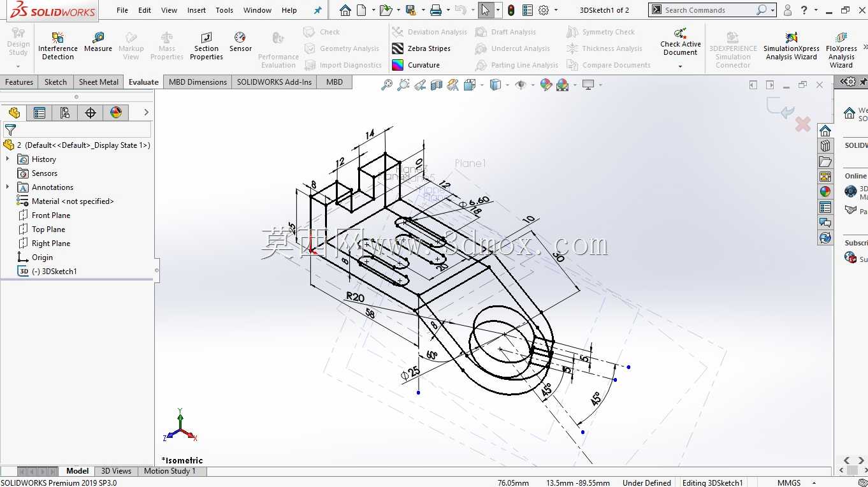
Task: Open the Tools menu
Action: (x=224, y=10)
